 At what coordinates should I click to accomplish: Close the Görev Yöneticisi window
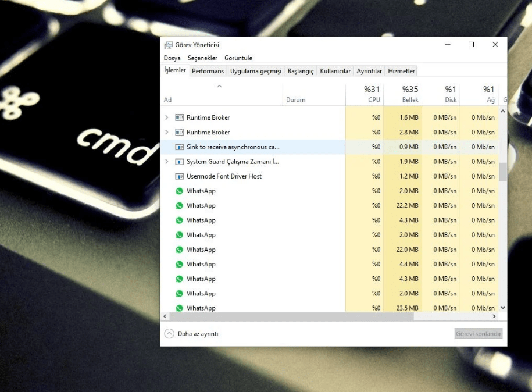click(495, 44)
